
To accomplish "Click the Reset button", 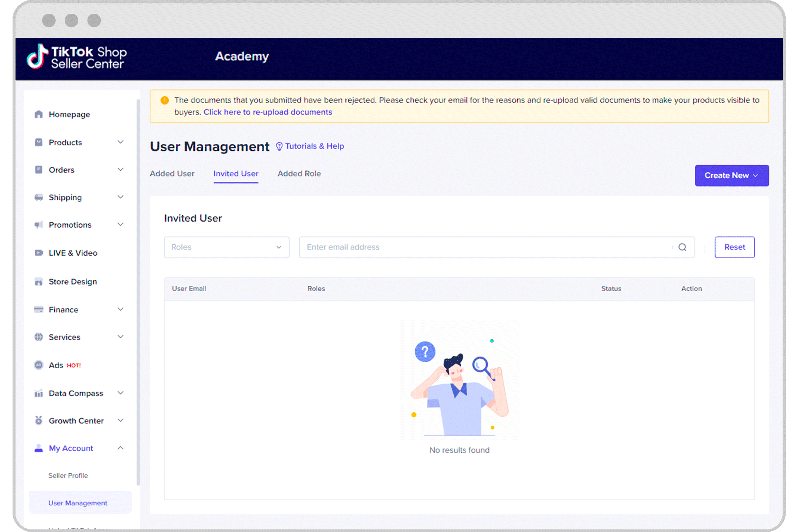I will (x=734, y=247).
